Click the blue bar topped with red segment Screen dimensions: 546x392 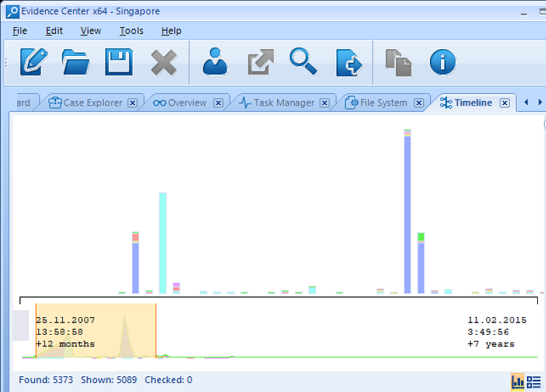[x=135, y=262]
